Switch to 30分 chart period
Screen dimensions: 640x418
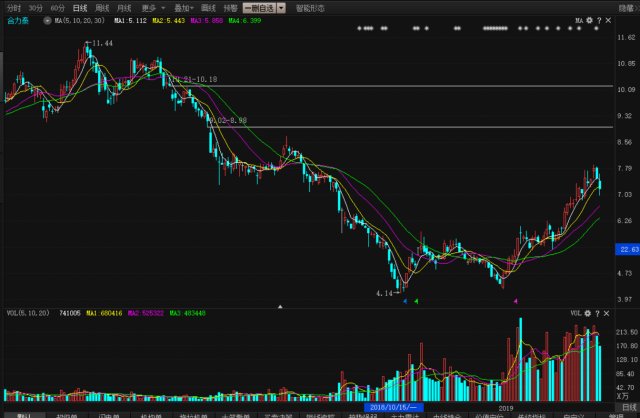(x=36, y=7)
